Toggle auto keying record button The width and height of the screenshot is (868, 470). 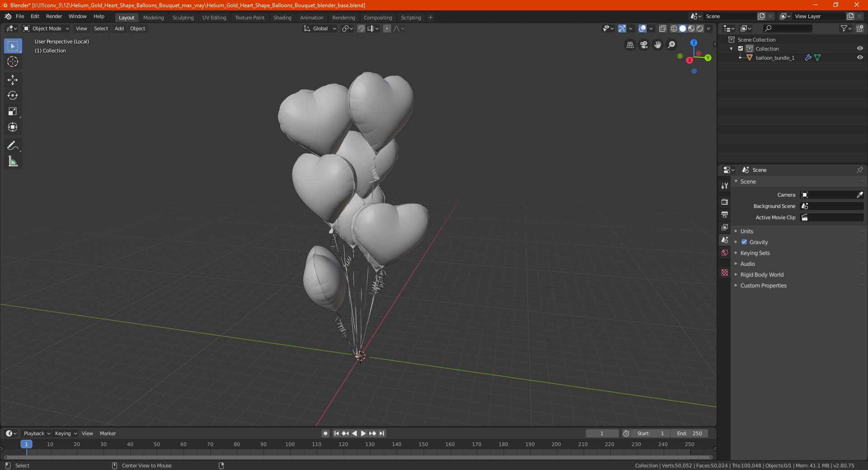point(325,433)
